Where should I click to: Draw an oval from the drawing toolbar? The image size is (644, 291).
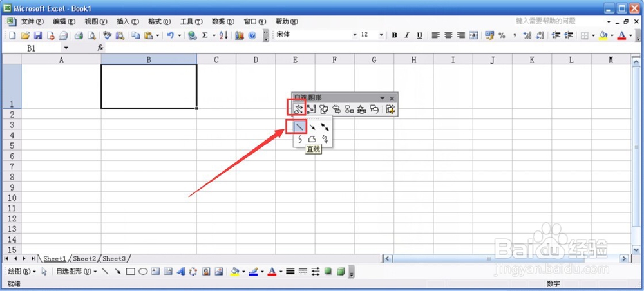tap(143, 271)
